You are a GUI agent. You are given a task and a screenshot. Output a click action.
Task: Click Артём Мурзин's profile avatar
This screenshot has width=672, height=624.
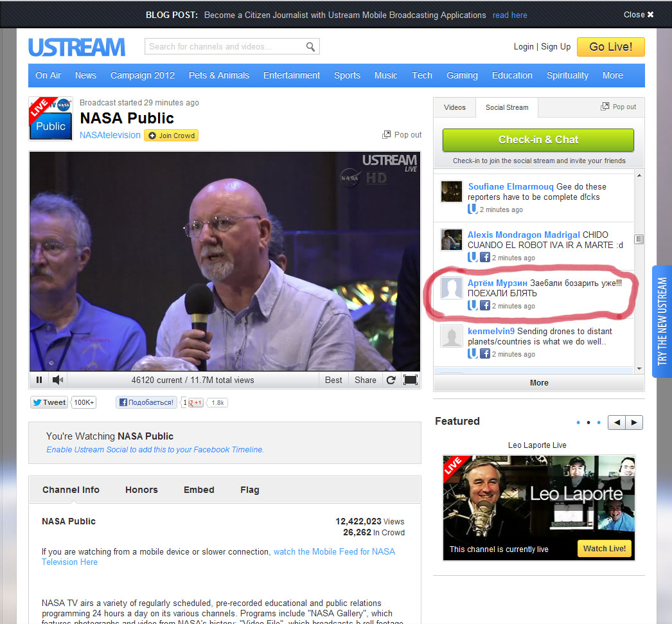pos(452,288)
